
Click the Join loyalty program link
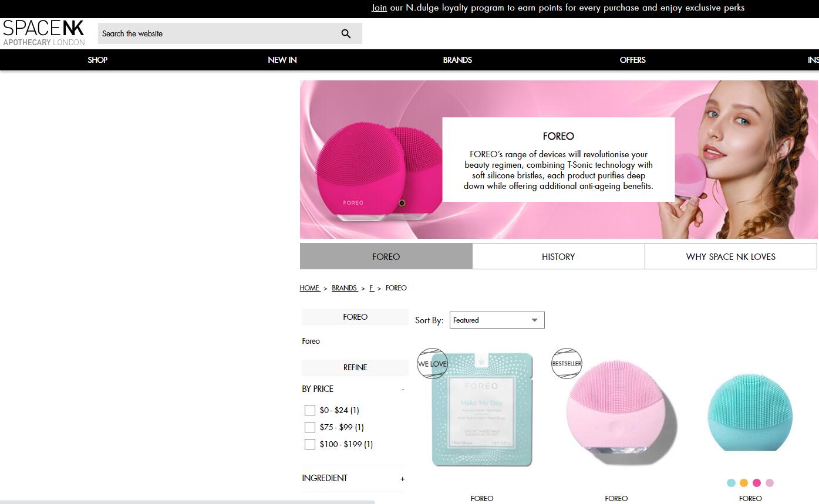click(x=379, y=8)
